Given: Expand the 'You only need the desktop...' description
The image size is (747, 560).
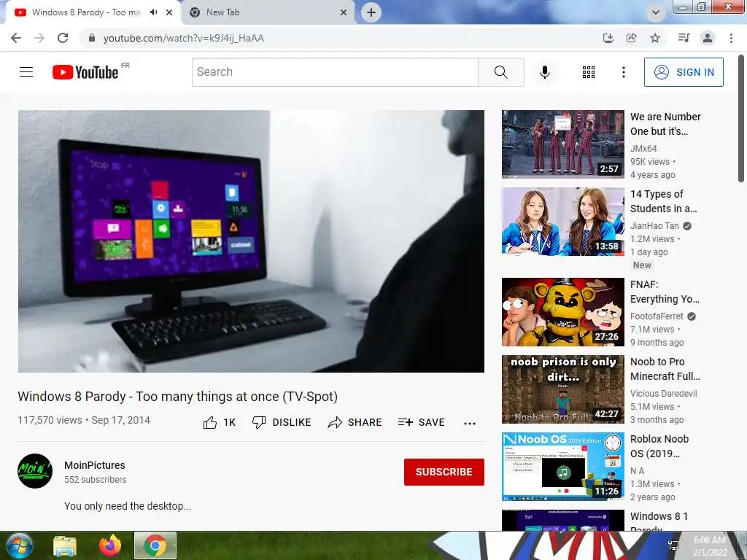Looking at the screenshot, I should 128,506.
